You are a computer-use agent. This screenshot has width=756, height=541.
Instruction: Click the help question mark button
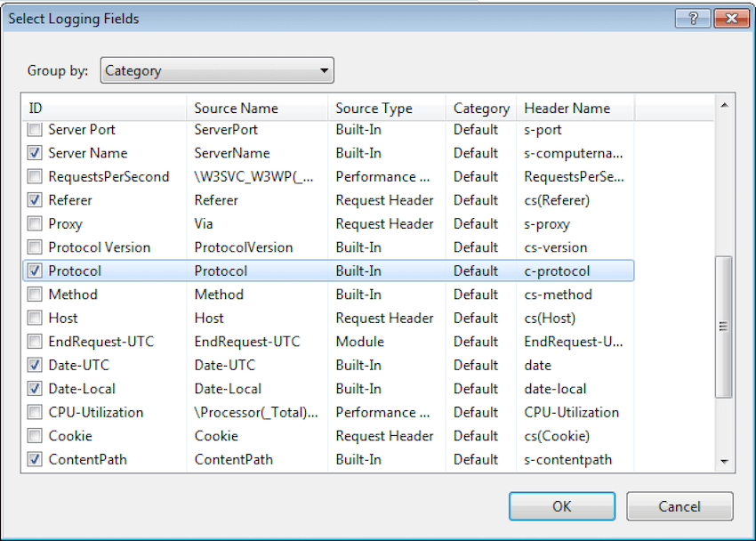tap(693, 19)
